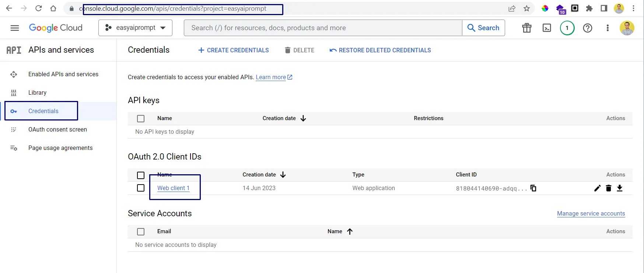Copy the Client ID to clipboard
The image size is (644, 273).
(533, 188)
